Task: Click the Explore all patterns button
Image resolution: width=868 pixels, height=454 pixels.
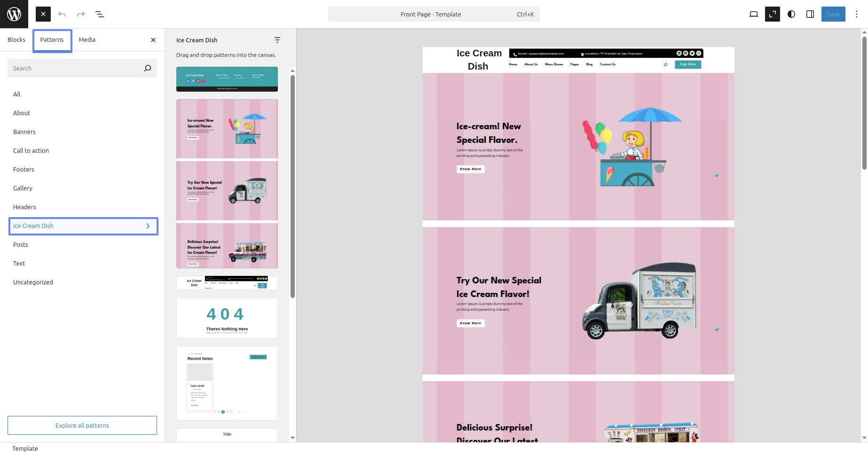Action: coord(82,425)
